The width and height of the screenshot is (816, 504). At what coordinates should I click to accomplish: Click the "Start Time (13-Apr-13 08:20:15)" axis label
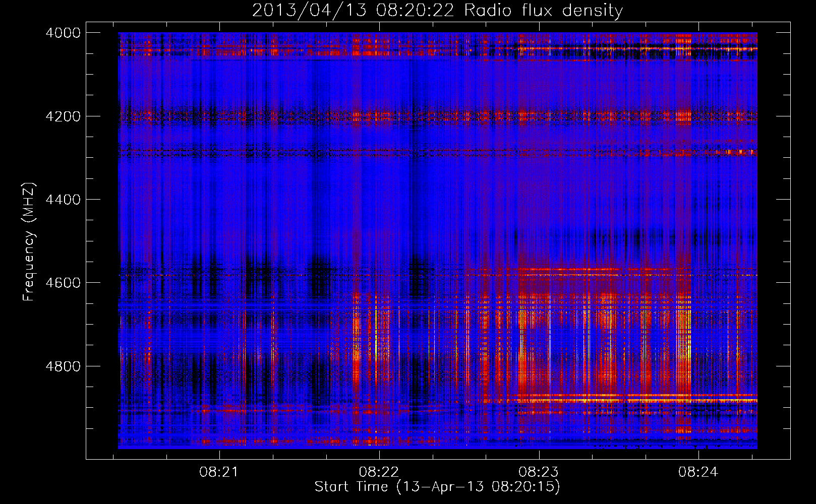tap(437, 487)
